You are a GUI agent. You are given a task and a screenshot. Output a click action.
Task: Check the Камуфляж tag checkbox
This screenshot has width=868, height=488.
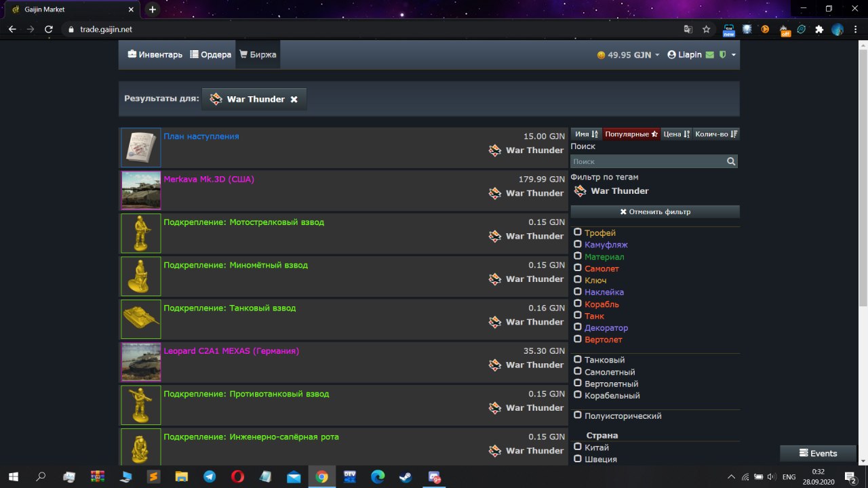pyautogui.click(x=578, y=244)
